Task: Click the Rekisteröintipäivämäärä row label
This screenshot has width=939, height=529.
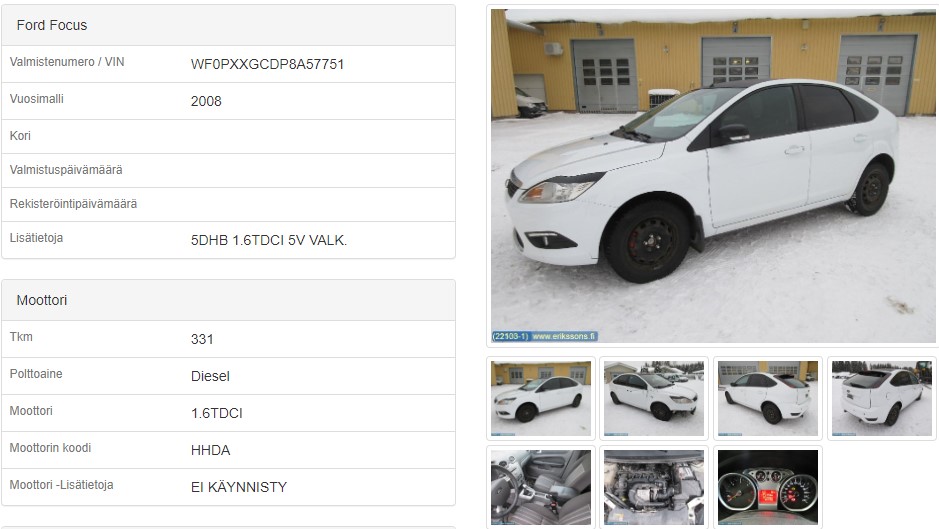Action: pos(73,204)
